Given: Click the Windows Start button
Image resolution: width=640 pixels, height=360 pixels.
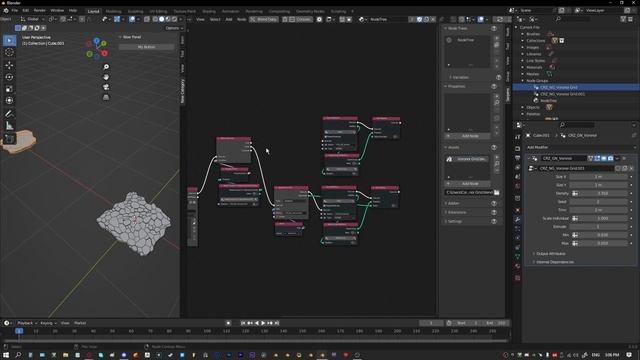Looking at the screenshot, I should (6, 355).
